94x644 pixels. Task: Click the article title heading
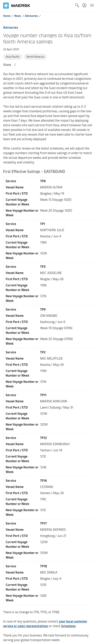tap(47, 39)
